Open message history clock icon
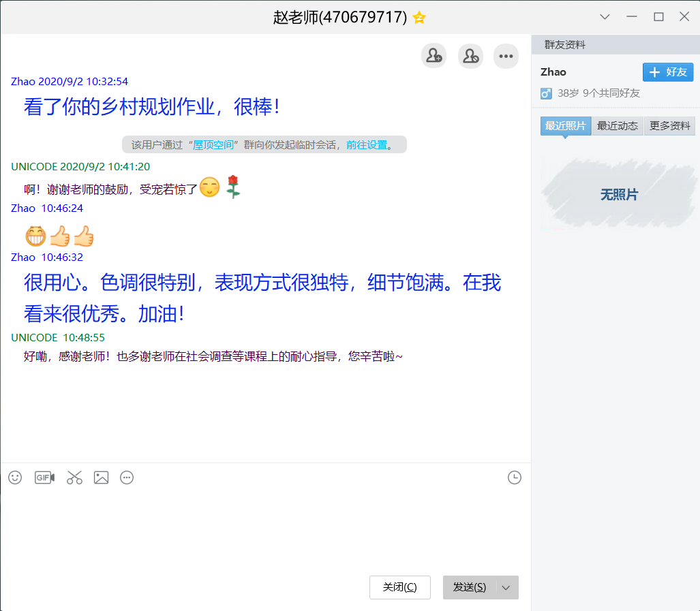 click(515, 477)
